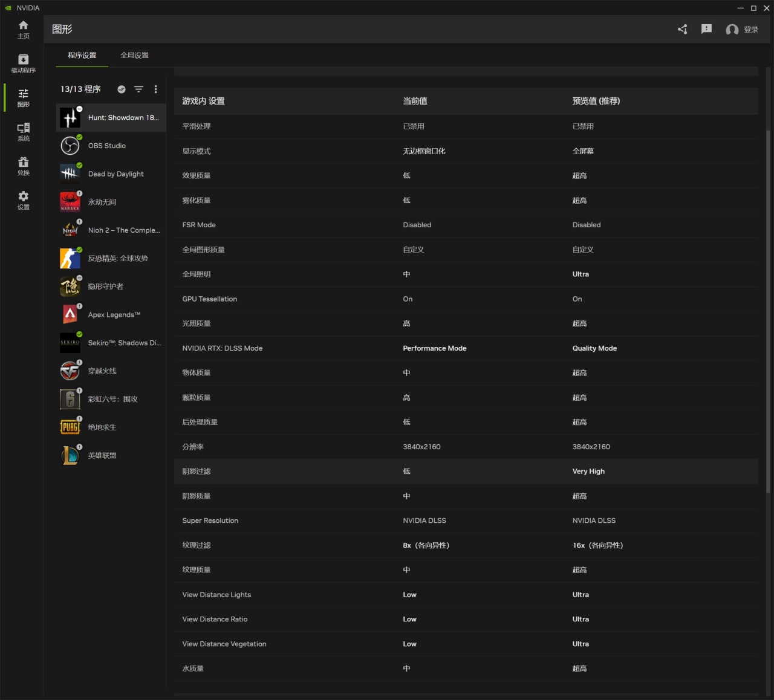Open the Redeem (兑换) gift icon
Viewport: 774px width, 700px height.
click(23, 161)
